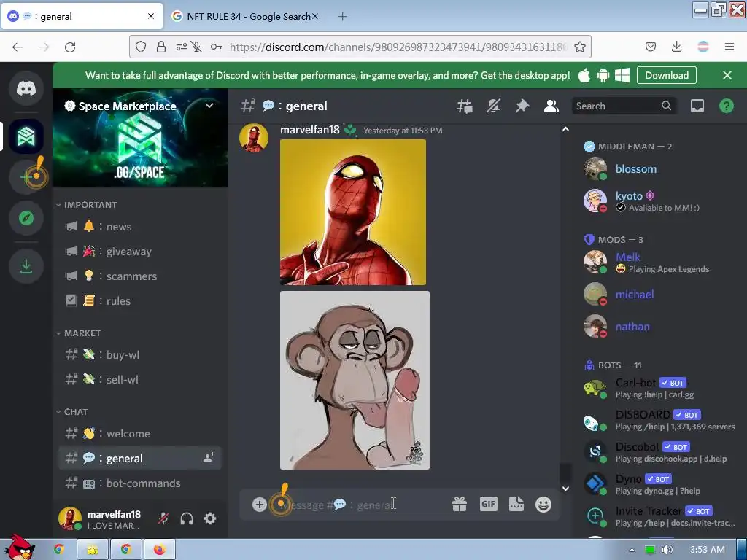747x560 pixels.
Task: Click the message input field
Action: coord(362,505)
